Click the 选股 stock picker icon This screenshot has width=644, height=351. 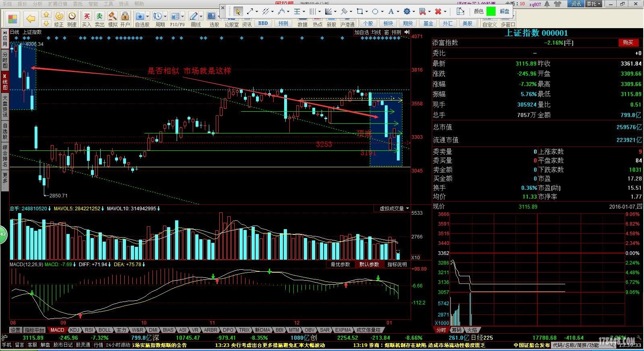[211, 16]
